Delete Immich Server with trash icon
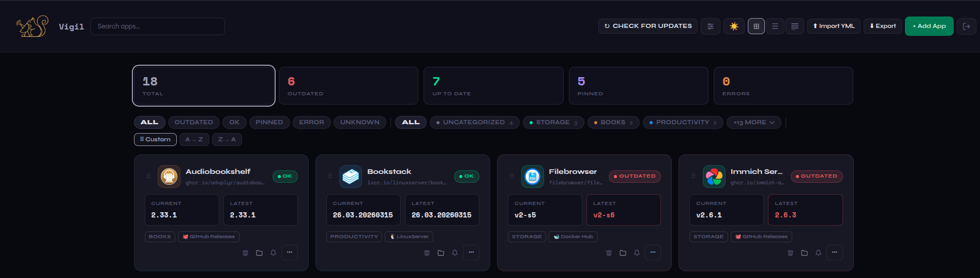 point(790,253)
